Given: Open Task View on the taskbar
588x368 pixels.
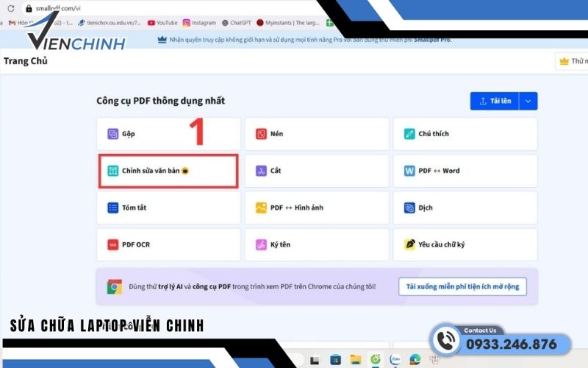Looking at the screenshot, I should pyautogui.click(x=315, y=360).
